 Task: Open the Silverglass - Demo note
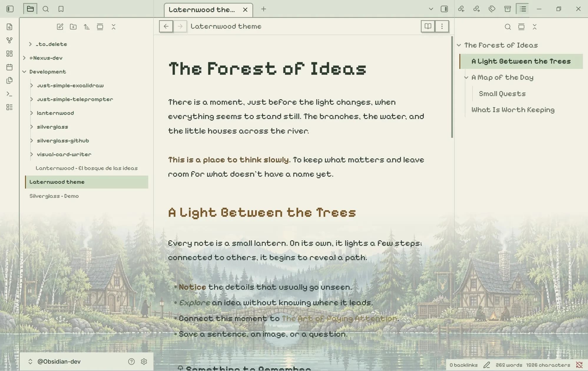[54, 196]
